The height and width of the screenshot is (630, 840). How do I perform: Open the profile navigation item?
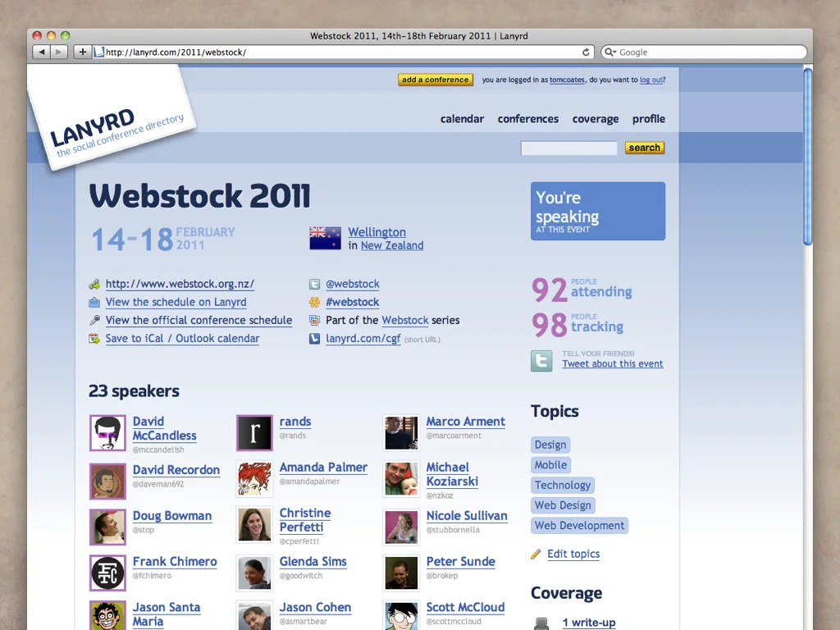pyautogui.click(x=648, y=119)
